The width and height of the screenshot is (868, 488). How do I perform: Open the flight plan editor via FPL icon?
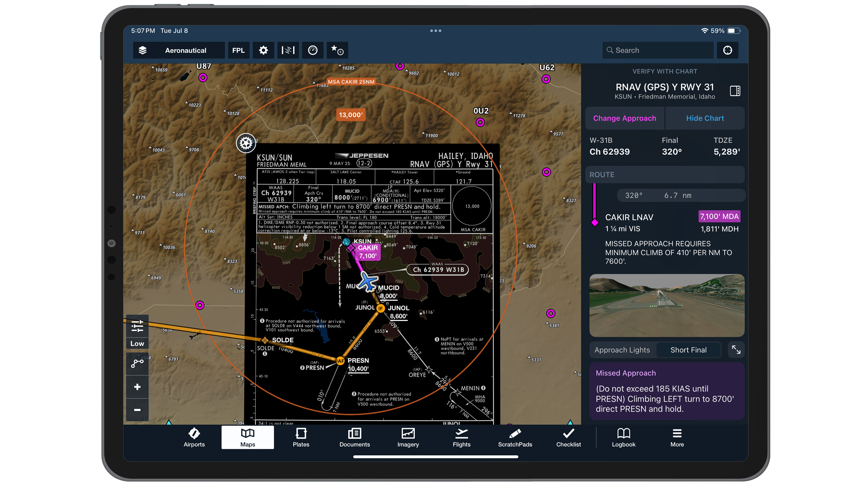(x=238, y=50)
